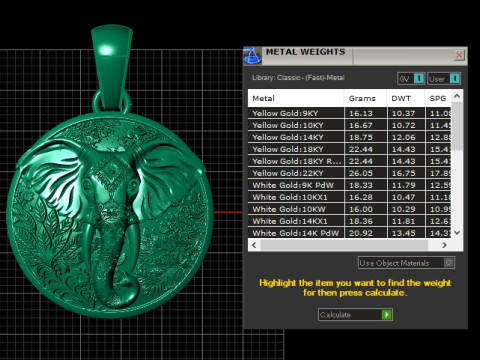Sort by the Grams column header
Viewport: 480px width, 360px height.
[x=365, y=98]
